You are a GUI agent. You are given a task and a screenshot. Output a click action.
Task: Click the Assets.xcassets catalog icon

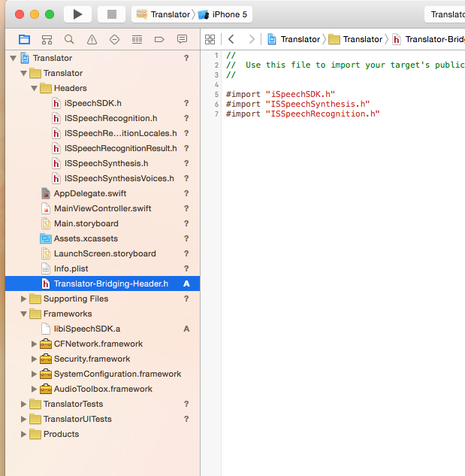(x=46, y=238)
